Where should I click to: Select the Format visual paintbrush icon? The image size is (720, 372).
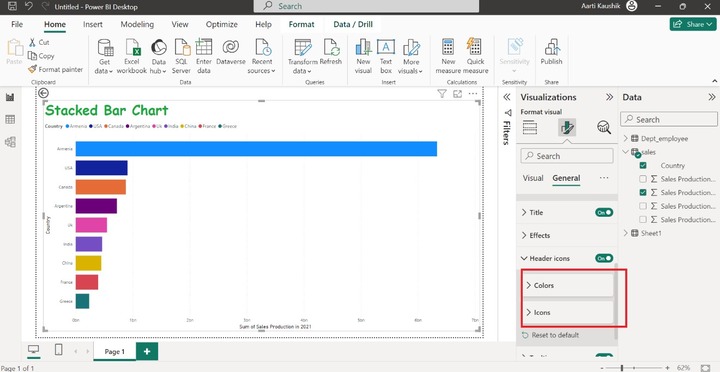point(567,127)
